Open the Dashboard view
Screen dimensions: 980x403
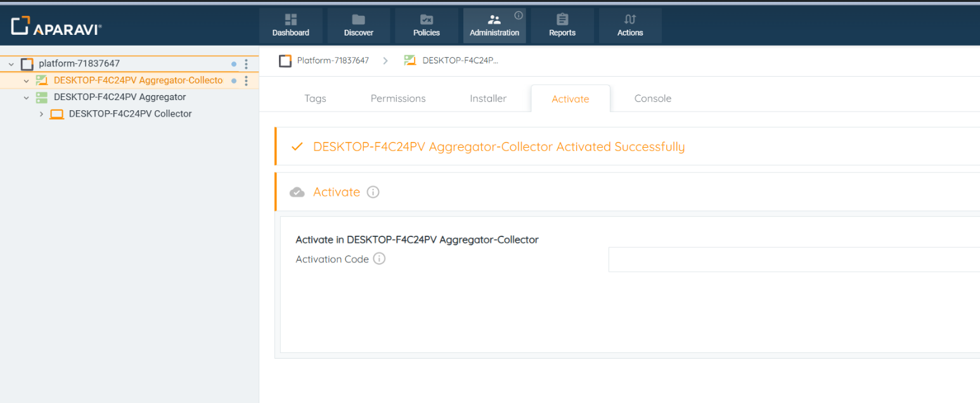(x=290, y=26)
